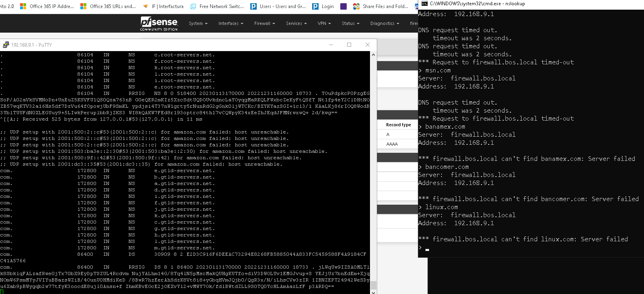Click the can't find linux.com error line

point(523,239)
